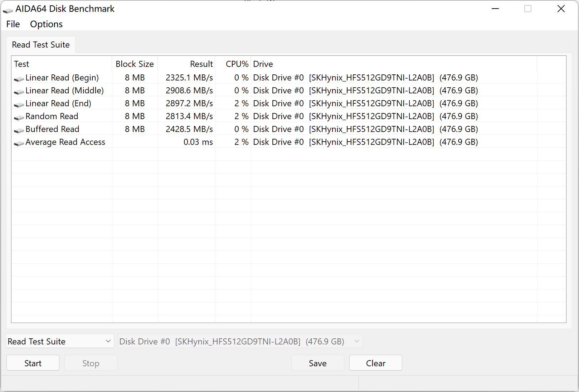Open the Options menu
Screen dimensions: 579x392
point(46,24)
